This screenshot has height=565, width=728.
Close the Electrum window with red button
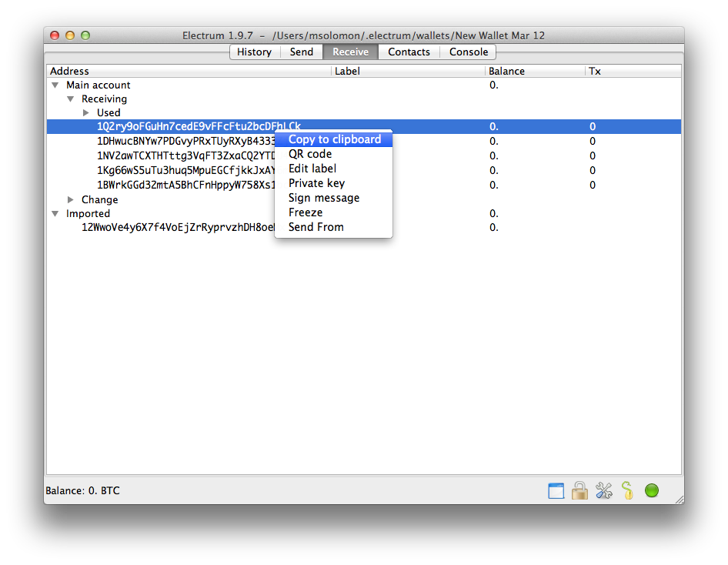[x=55, y=35]
